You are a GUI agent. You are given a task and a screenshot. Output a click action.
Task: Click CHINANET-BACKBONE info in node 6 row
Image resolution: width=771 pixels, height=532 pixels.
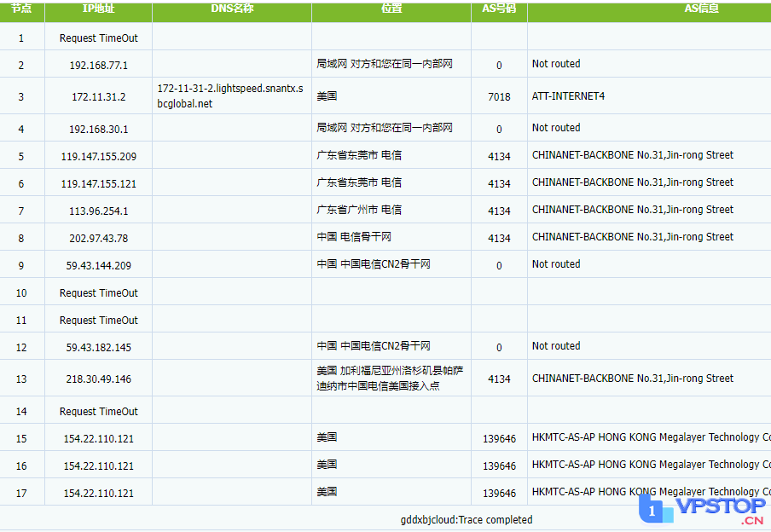[632, 182]
